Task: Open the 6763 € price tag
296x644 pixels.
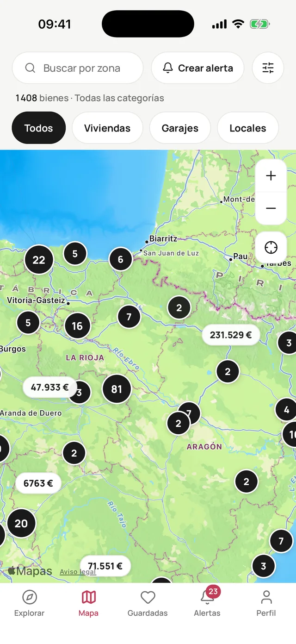Action: point(38,483)
